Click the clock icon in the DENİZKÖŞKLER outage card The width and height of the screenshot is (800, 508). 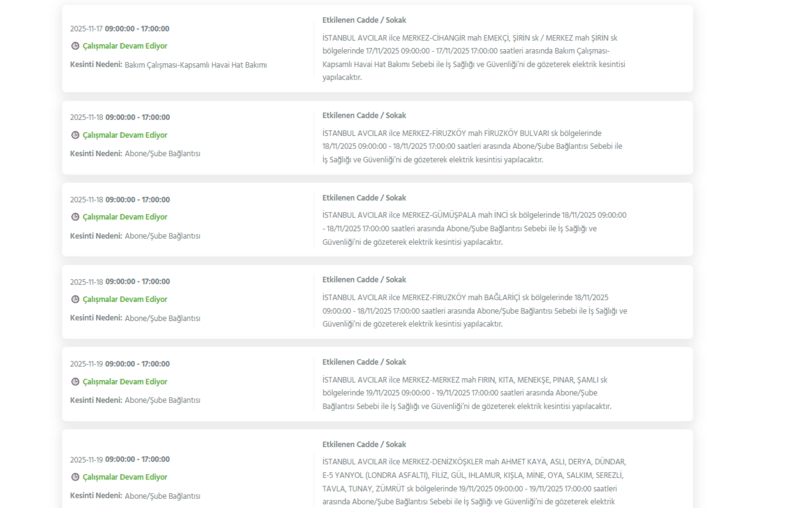coord(75,477)
